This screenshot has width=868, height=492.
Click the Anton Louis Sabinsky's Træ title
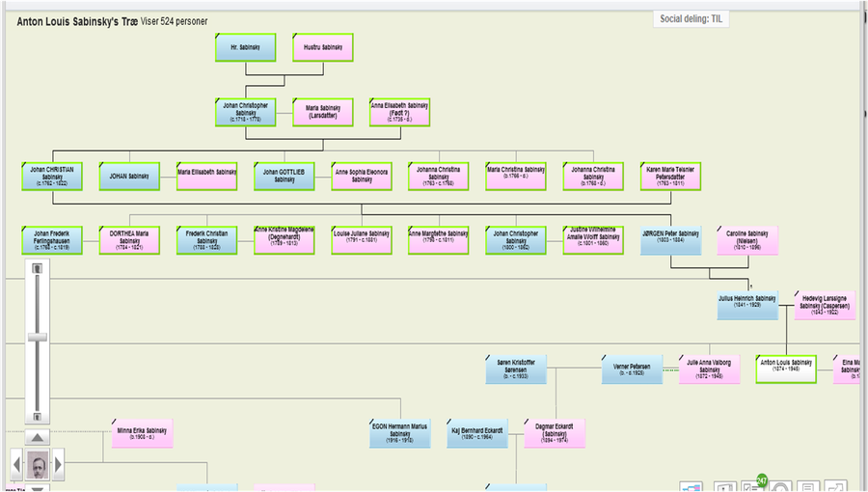point(77,21)
